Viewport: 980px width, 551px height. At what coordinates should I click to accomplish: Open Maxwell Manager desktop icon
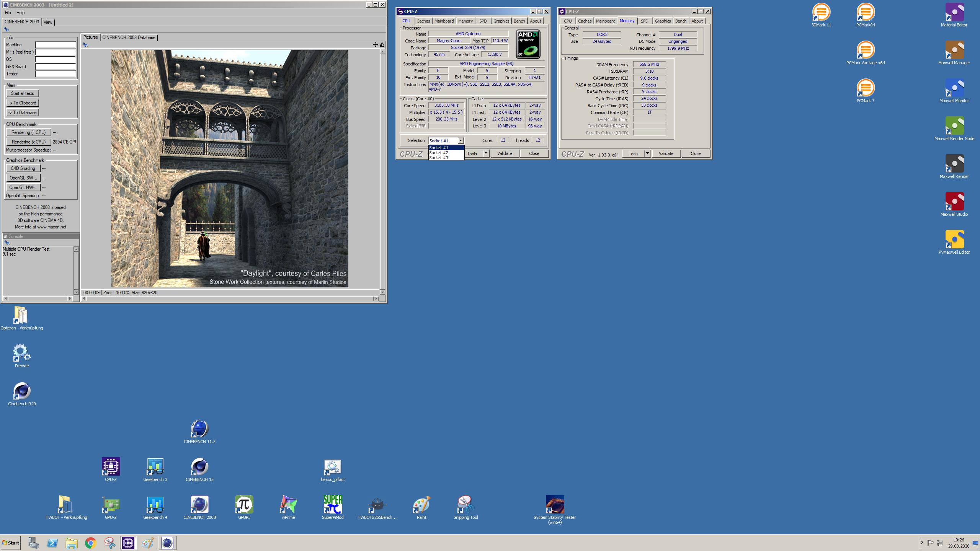coord(954,53)
